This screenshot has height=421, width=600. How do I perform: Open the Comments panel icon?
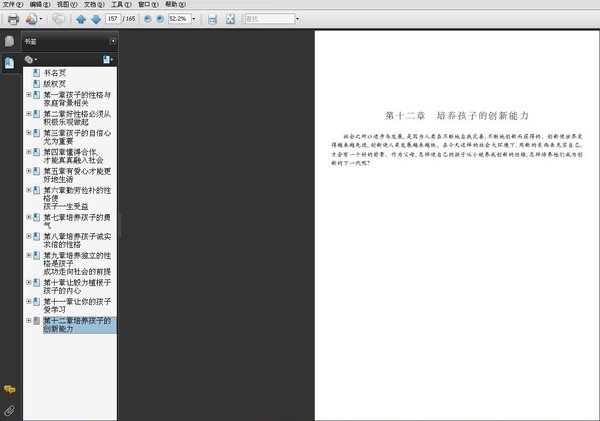coord(10,390)
